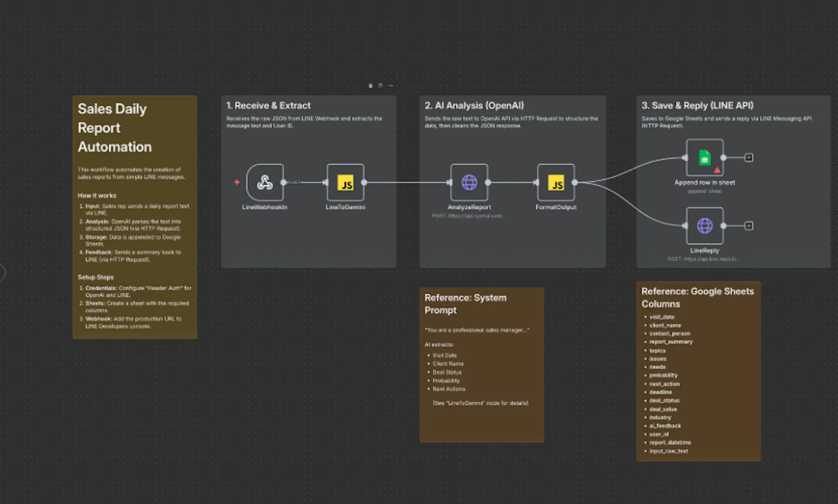This screenshot has height=504, width=838.
Task: Click the '3. Save & Reply (LINE API)' heading
Action: click(697, 106)
